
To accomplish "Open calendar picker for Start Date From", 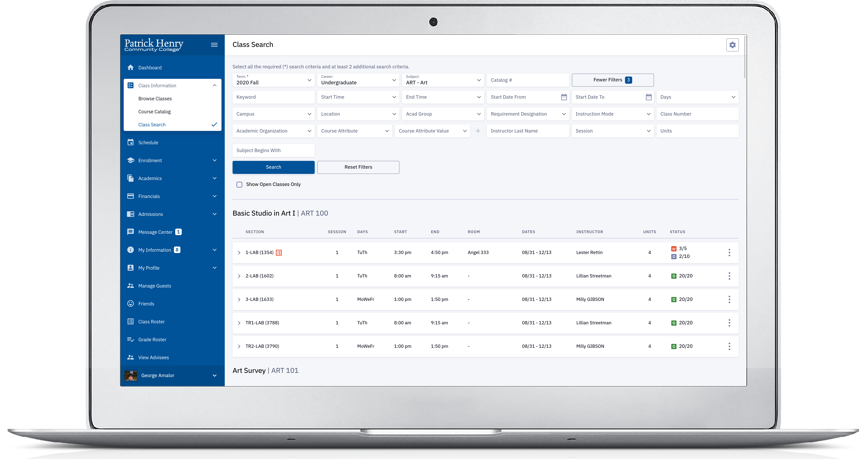I will point(564,97).
